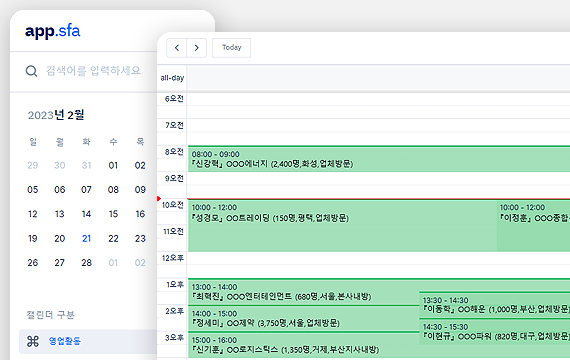Click the app.sfa logo
This screenshot has width=570, height=360.
click(x=53, y=31)
